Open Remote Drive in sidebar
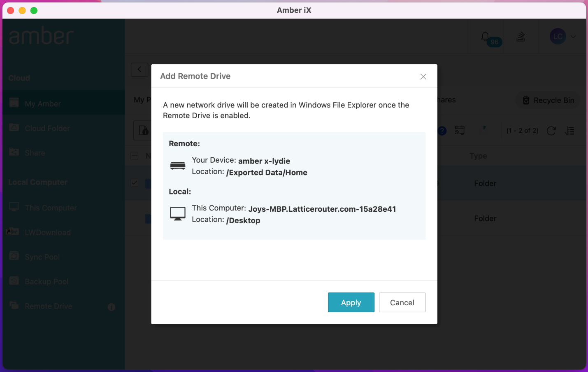The width and height of the screenshot is (588, 372). click(64, 306)
